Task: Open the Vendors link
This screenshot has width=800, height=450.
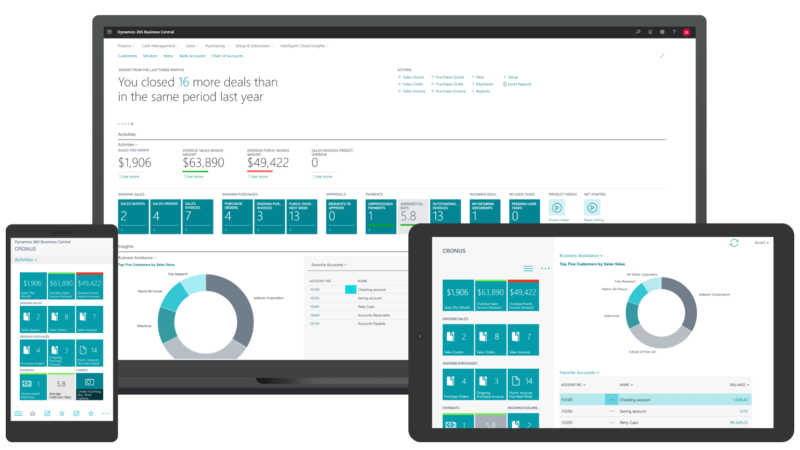Action: 150,56
